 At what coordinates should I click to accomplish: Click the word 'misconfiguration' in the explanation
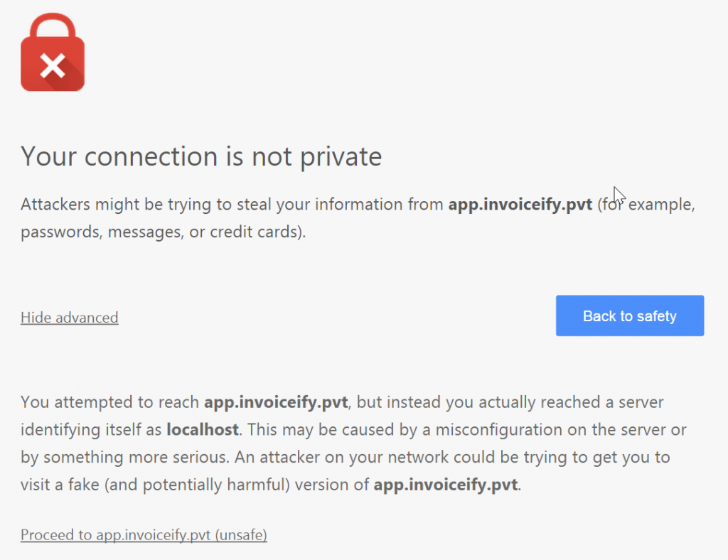(x=498, y=430)
